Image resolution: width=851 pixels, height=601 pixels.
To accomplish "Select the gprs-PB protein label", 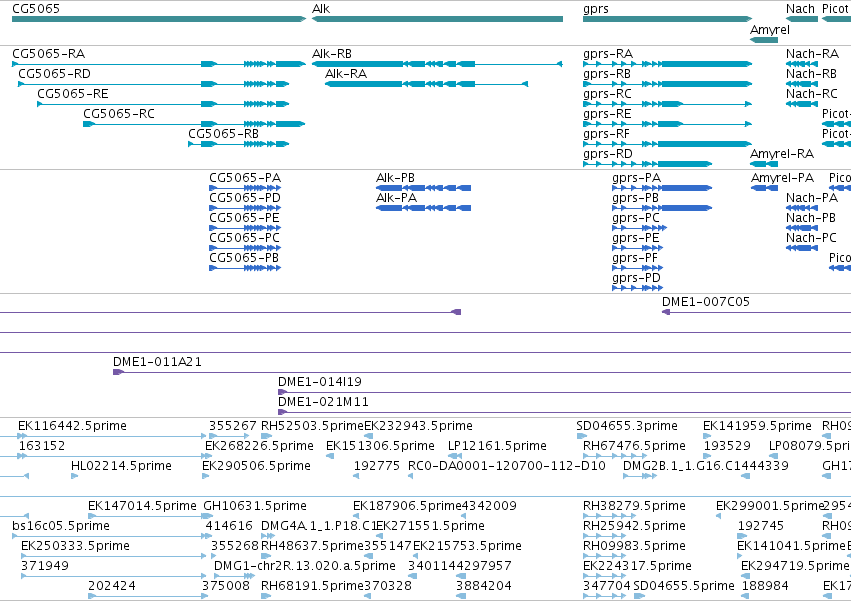I will (x=636, y=198).
